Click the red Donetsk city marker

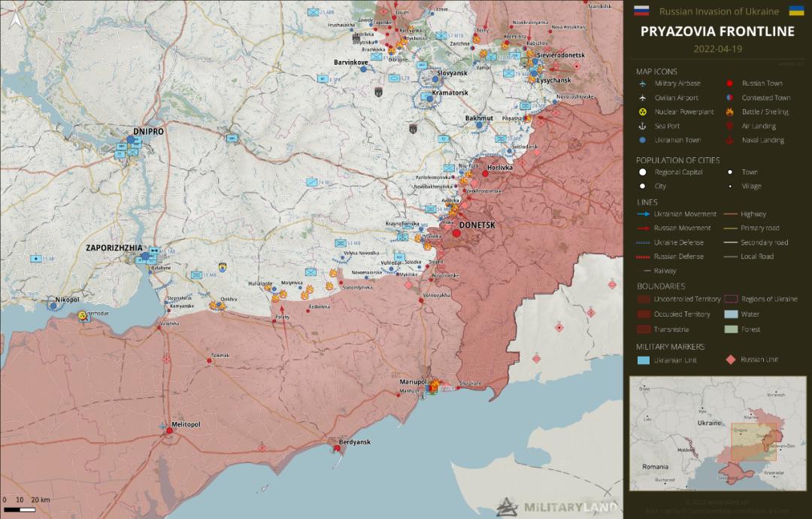click(x=456, y=233)
